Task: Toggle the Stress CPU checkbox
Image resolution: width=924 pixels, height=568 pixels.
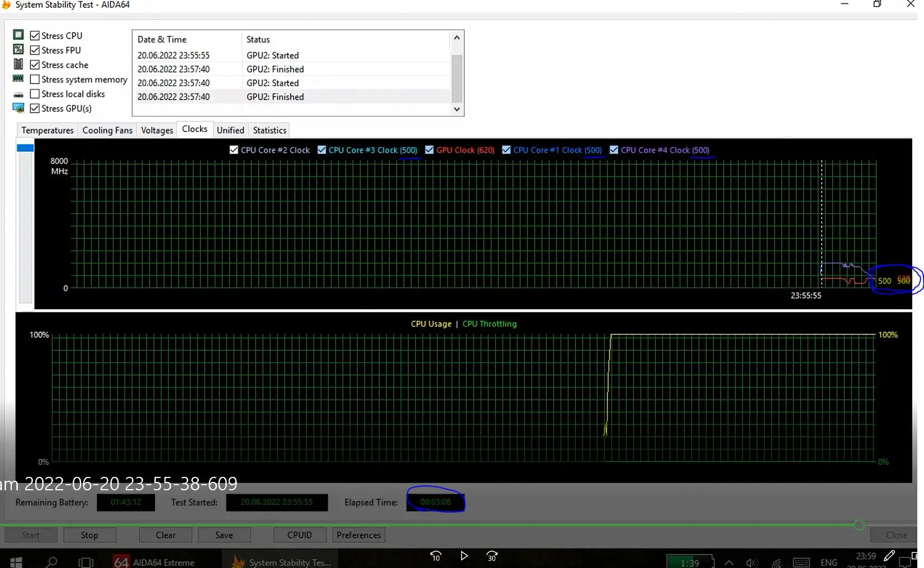Action: [x=35, y=35]
